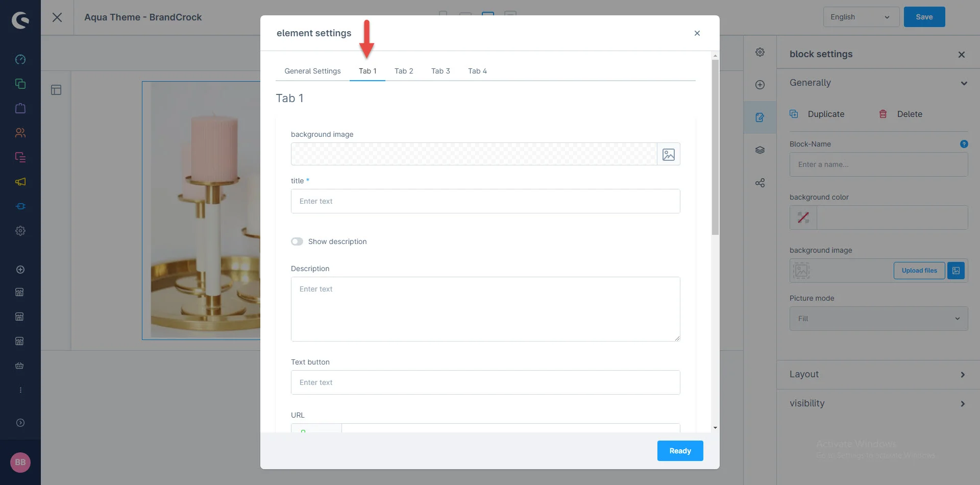This screenshot has height=485, width=980.
Task: Click the Dashboard icon in sidebar
Action: 20,59
